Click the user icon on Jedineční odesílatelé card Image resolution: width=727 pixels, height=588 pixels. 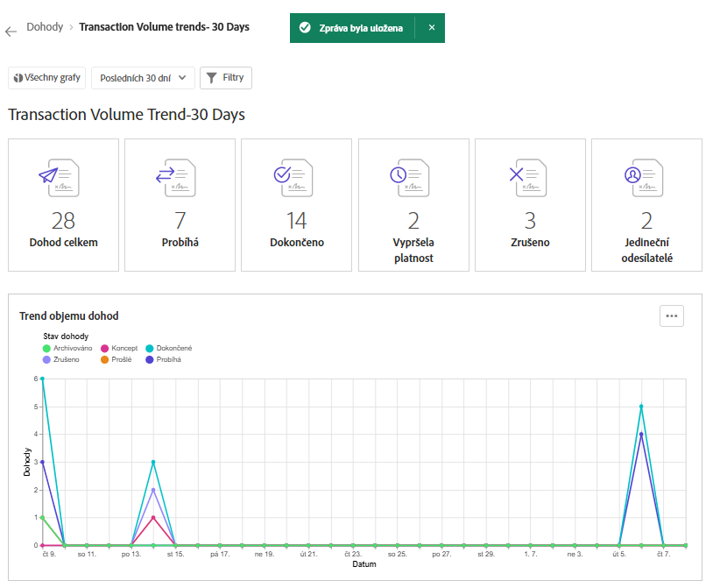(x=644, y=178)
